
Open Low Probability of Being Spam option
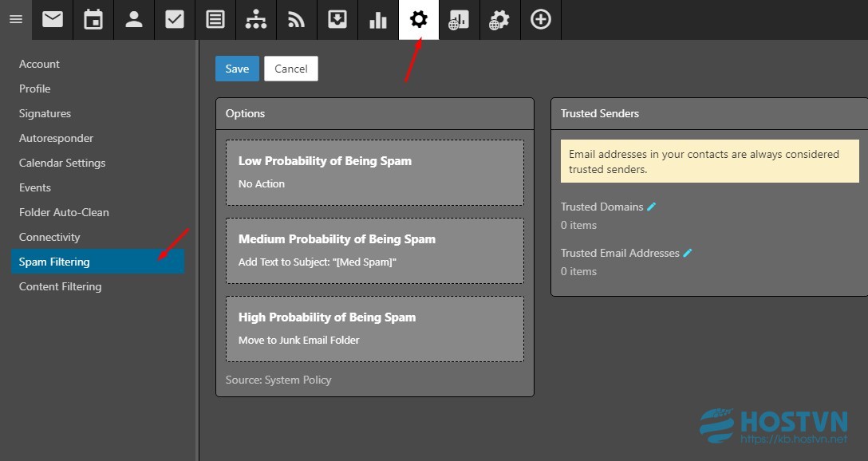click(375, 172)
